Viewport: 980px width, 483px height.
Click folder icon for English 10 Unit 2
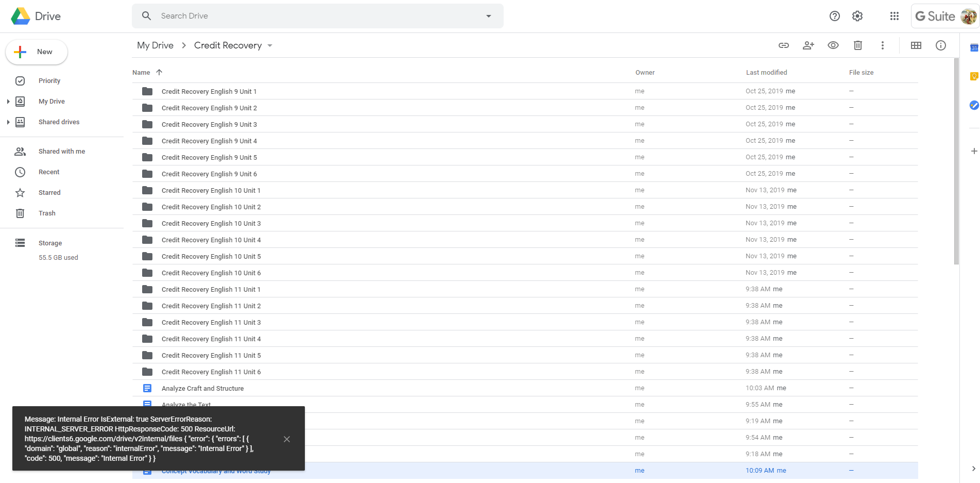coord(147,207)
